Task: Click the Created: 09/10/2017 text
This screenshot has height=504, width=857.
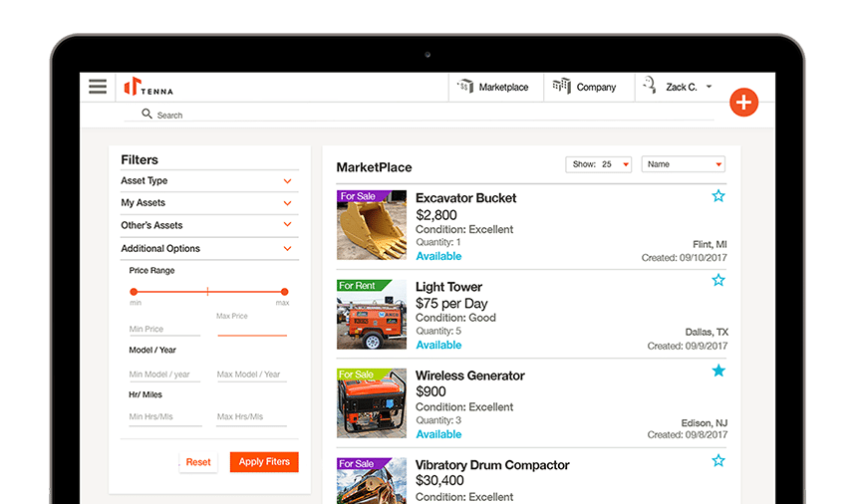Action: [x=685, y=258]
